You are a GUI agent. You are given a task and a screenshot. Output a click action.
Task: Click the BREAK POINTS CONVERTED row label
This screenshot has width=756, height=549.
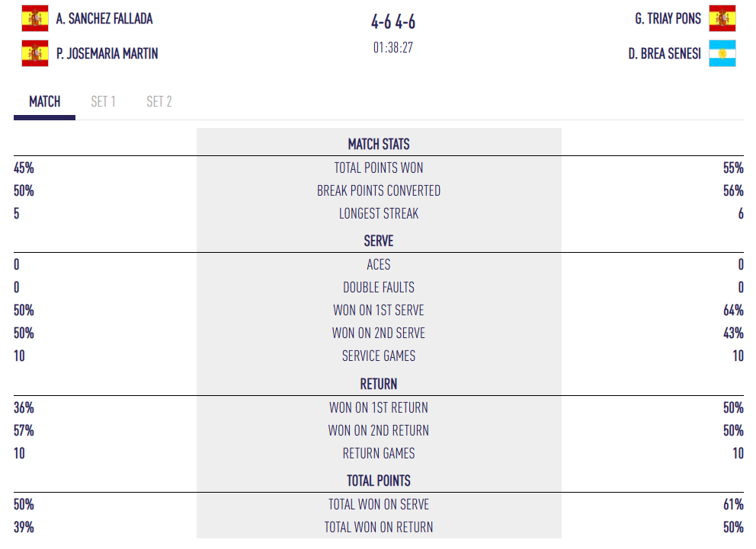[x=379, y=190]
